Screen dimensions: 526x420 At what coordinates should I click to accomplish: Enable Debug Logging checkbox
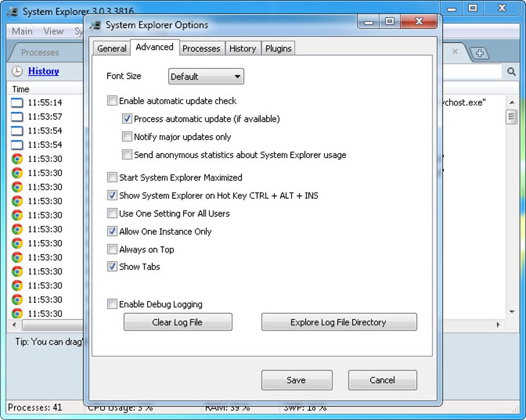click(112, 304)
